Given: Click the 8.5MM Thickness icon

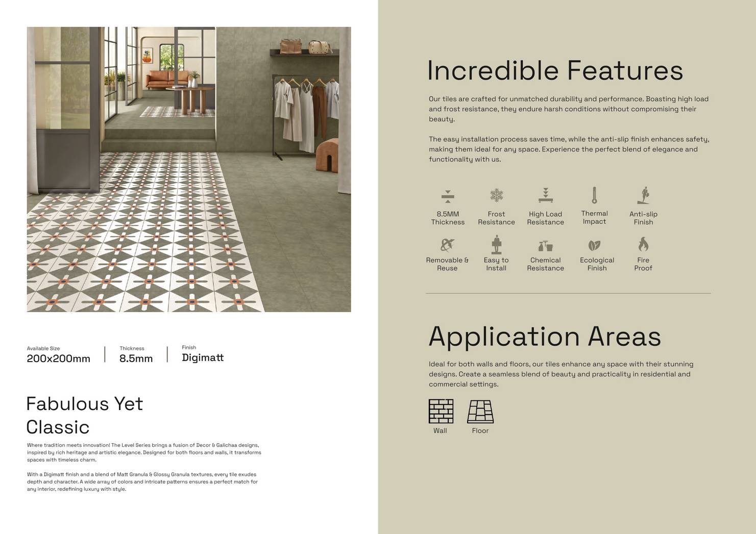Looking at the screenshot, I should coord(448,196).
